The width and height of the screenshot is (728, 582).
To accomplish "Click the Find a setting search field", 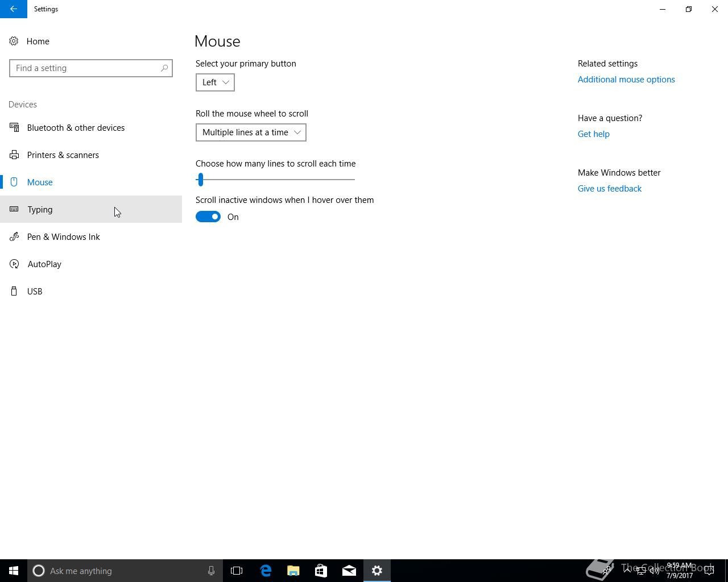I will pos(91,68).
